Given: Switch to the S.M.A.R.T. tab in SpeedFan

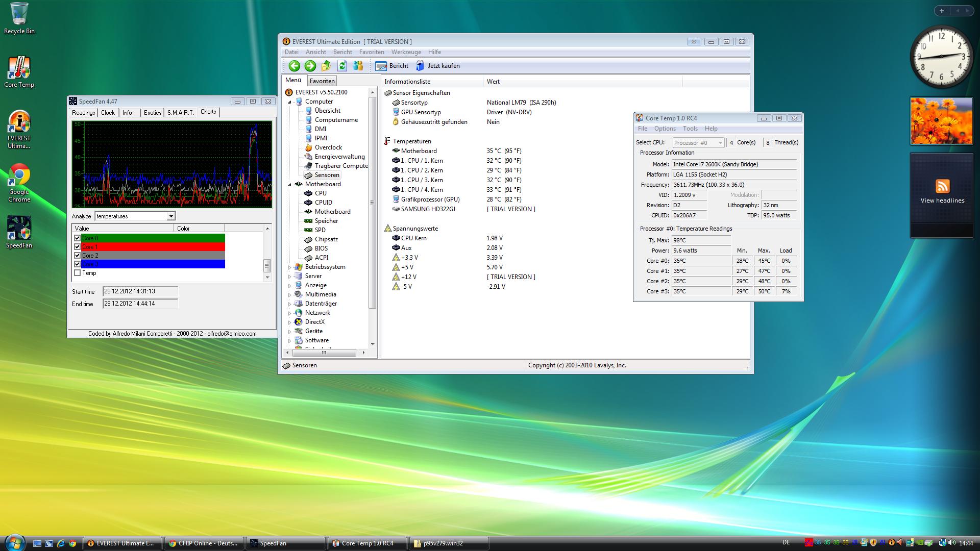Looking at the screenshot, I should 181,113.
